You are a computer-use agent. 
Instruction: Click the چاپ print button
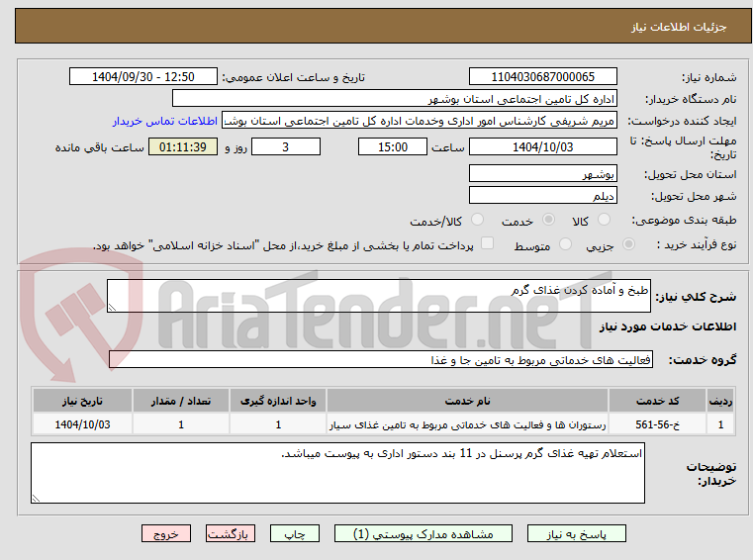coord(295,533)
